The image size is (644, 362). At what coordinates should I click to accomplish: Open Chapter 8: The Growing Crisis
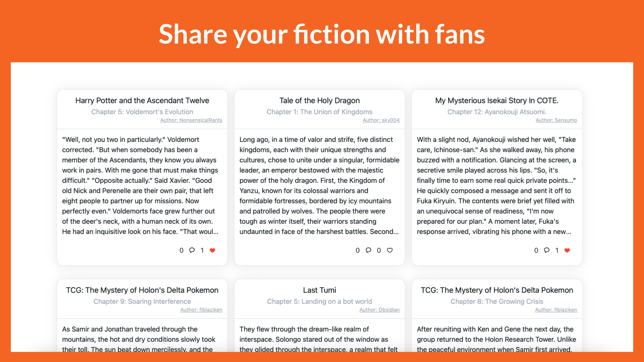coord(497,301)
